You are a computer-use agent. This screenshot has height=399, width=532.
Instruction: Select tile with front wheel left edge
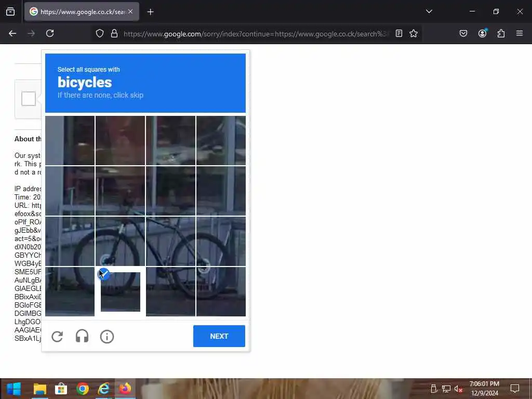click(70, 241)
